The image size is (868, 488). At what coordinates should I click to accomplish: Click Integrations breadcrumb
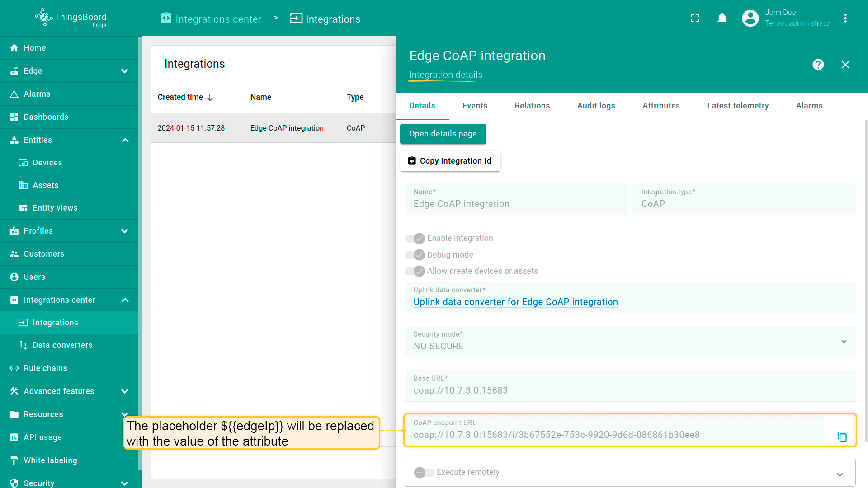pyautogui.click(x=325, y=19)
